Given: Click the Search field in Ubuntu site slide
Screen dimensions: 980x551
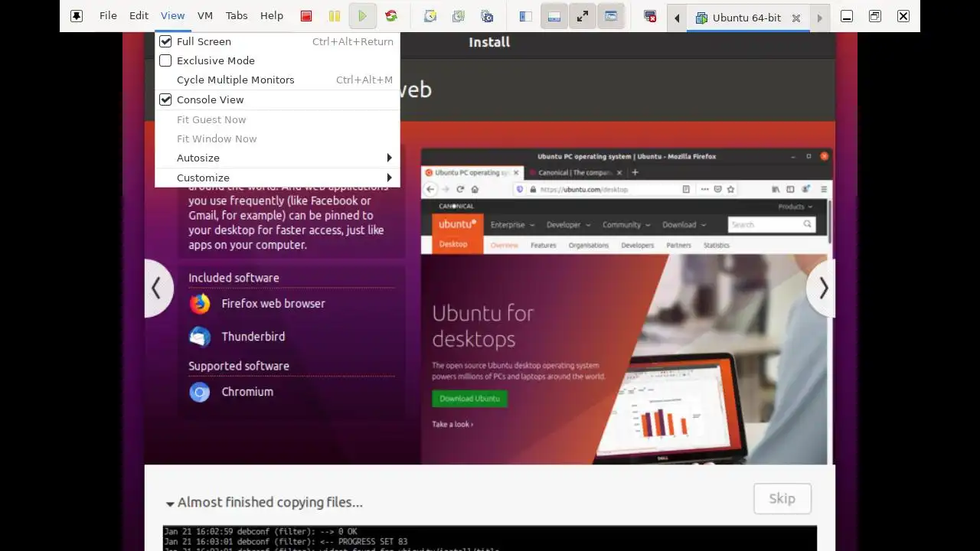Looking at the screenshot, I should pyautogui.click(x=771, y=224).
